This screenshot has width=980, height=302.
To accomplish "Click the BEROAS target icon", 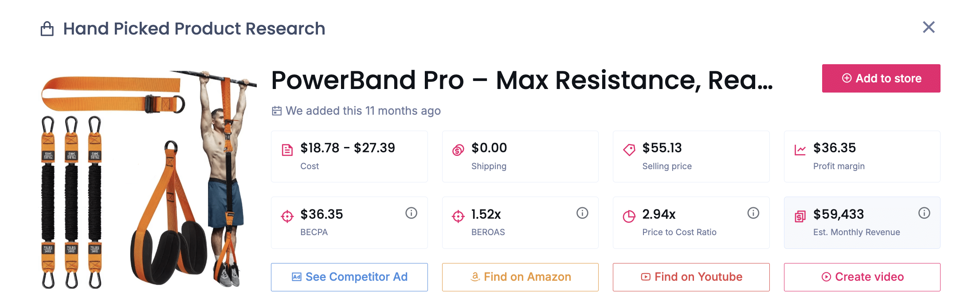I will (458, 216).
